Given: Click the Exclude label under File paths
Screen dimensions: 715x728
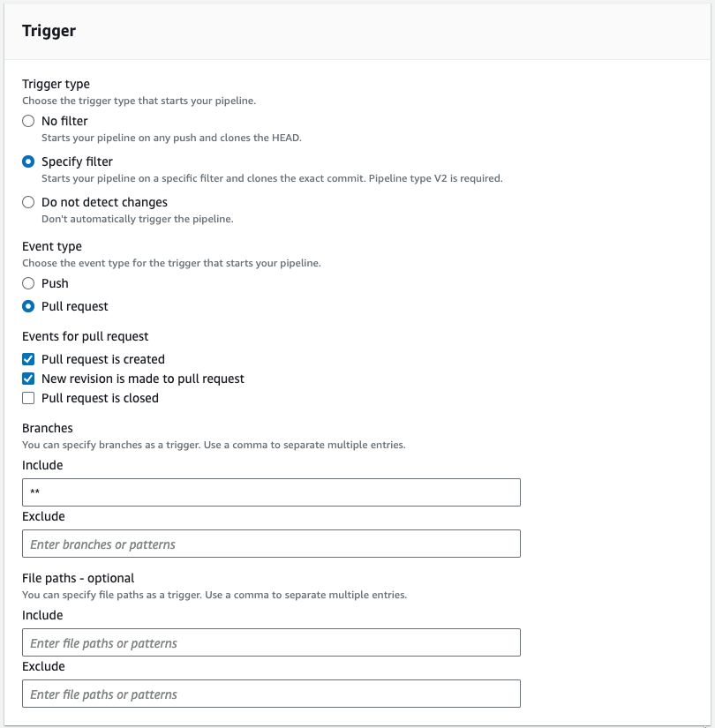Looking at the screenshot, I should (42, 666).
